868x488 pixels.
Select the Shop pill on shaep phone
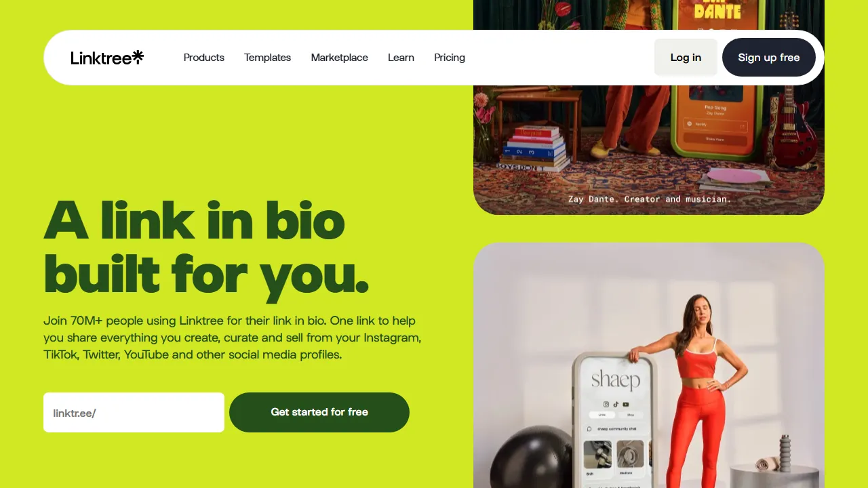click(631, 415)
